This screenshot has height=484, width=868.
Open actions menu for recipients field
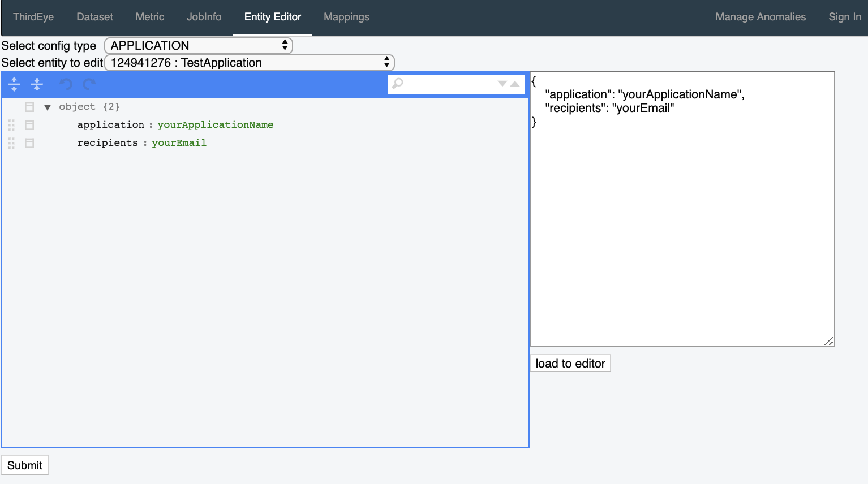pyautogui.click(x=29, y=143)
